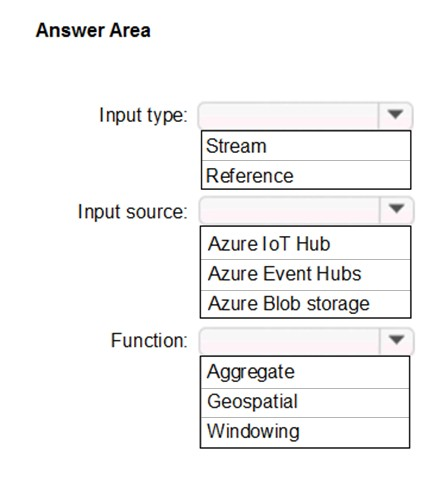
Task: Click the Answer Area heading
Action: coord(93,30)
